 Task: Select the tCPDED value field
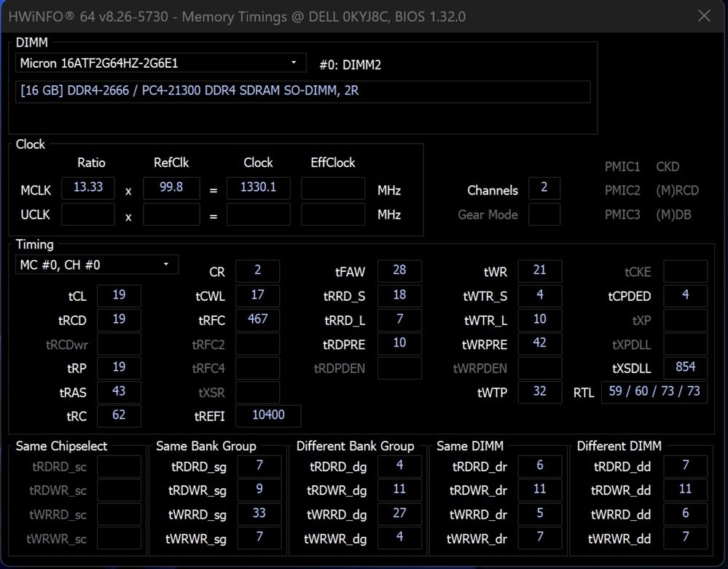click(685, 296)
